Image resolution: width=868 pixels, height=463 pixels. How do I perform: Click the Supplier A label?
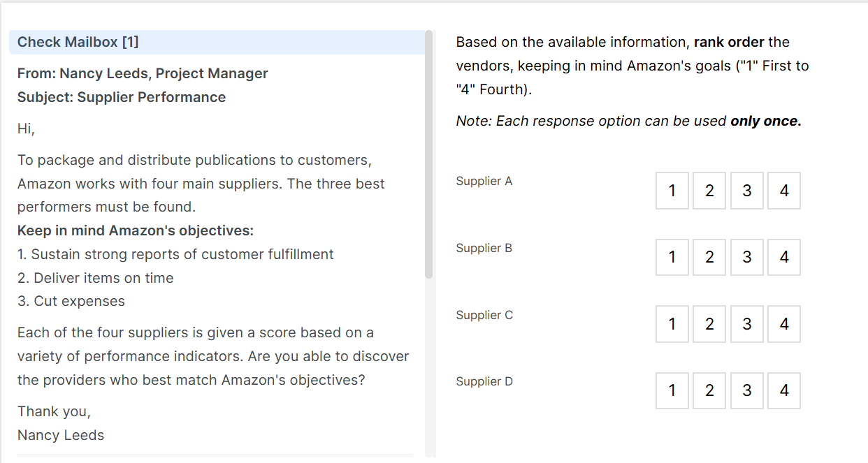[484, 182]
